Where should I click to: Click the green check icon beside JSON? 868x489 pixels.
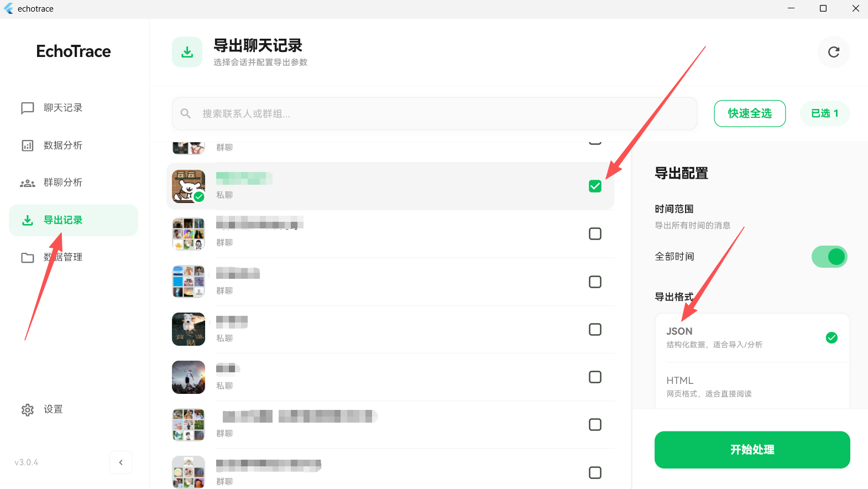pos(832,338)
